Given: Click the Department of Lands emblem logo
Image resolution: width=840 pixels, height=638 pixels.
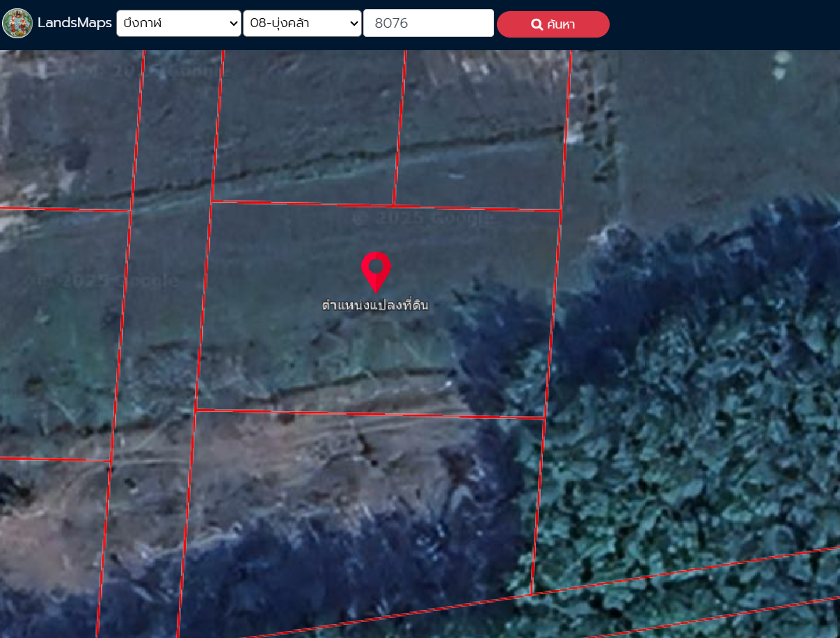Looking at the screenshot, I should (x=17, y=24).
